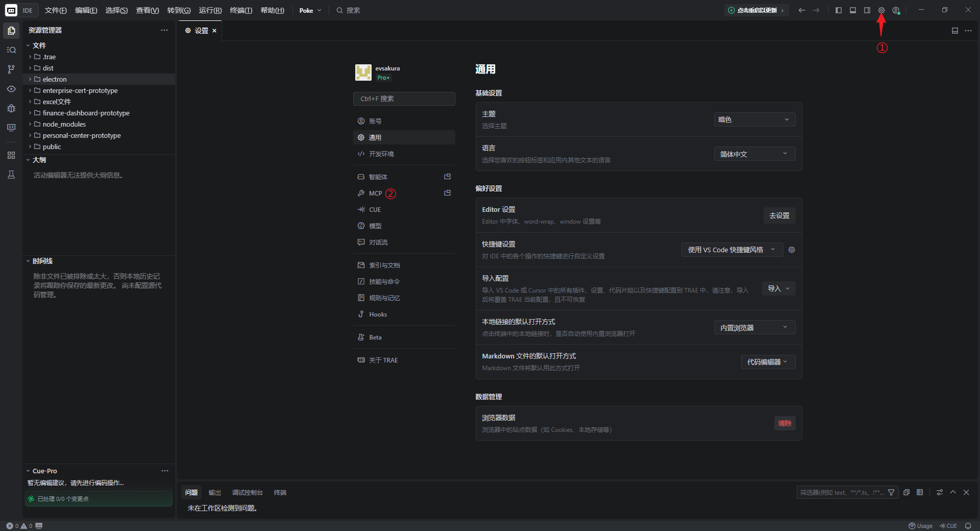Open the Extensions grid icon
This screenshot has width=980, height=531.
pyautogui.click(x=11, y=155)
